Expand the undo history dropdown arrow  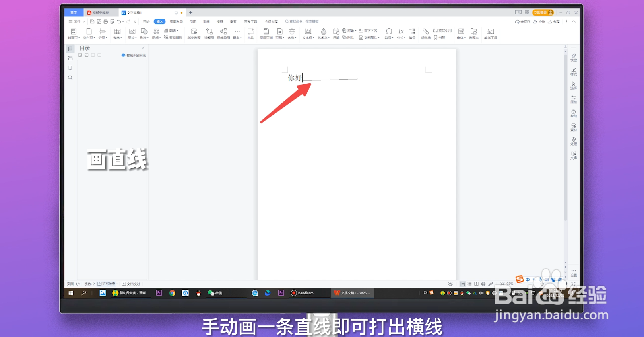(123, 22)
